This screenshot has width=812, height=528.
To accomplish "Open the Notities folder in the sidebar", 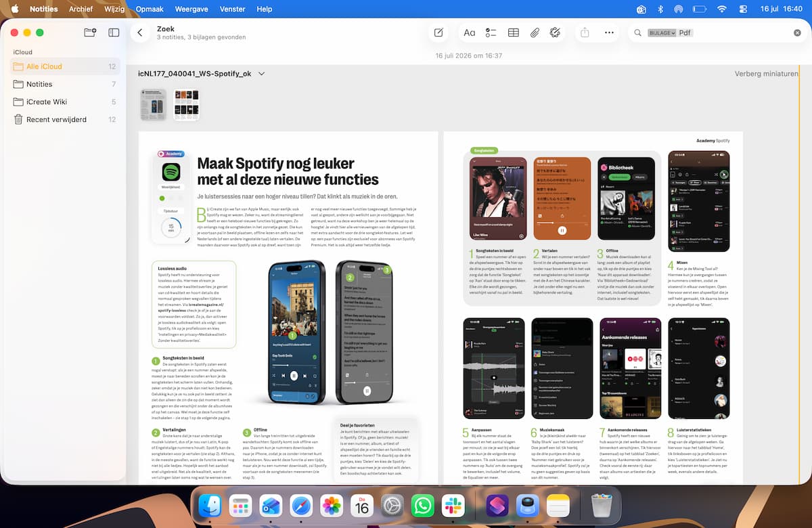I will coord(65,84).
